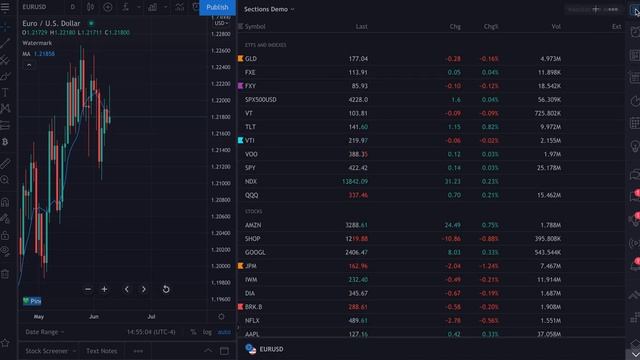Open the Stock Screener dropdown
The image size is (640, 360).
point(51,351)
